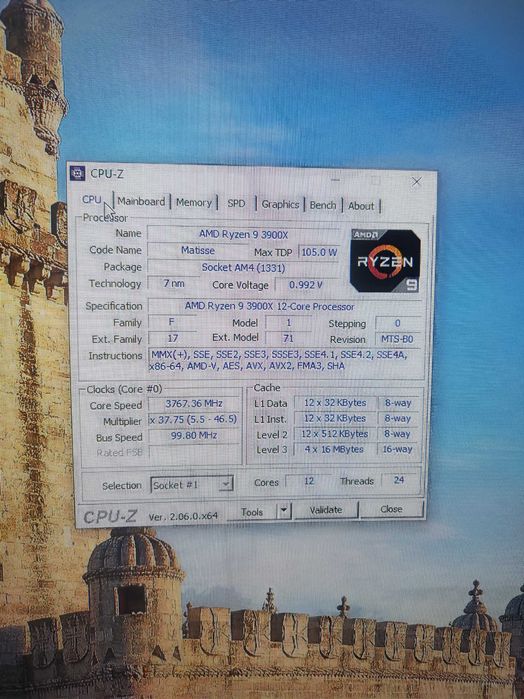Viewport: 524px width, 699px height.
Task: Switch to the Memory tab
Action: click(x=194, y=202)
